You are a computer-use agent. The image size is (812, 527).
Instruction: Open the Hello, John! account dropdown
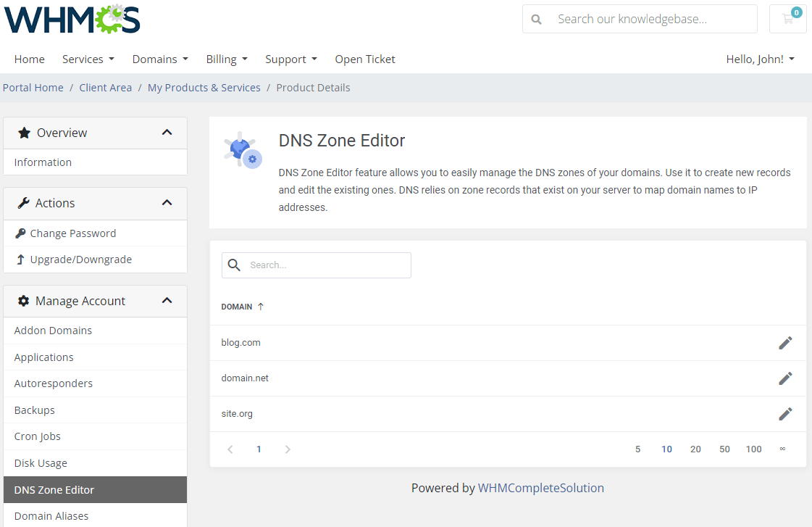[x=761, y=59]
